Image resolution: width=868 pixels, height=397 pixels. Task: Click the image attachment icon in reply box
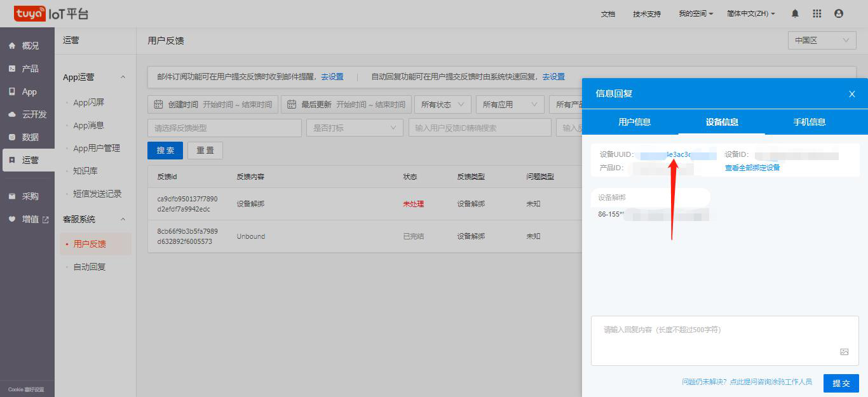[x=844, y=351]
